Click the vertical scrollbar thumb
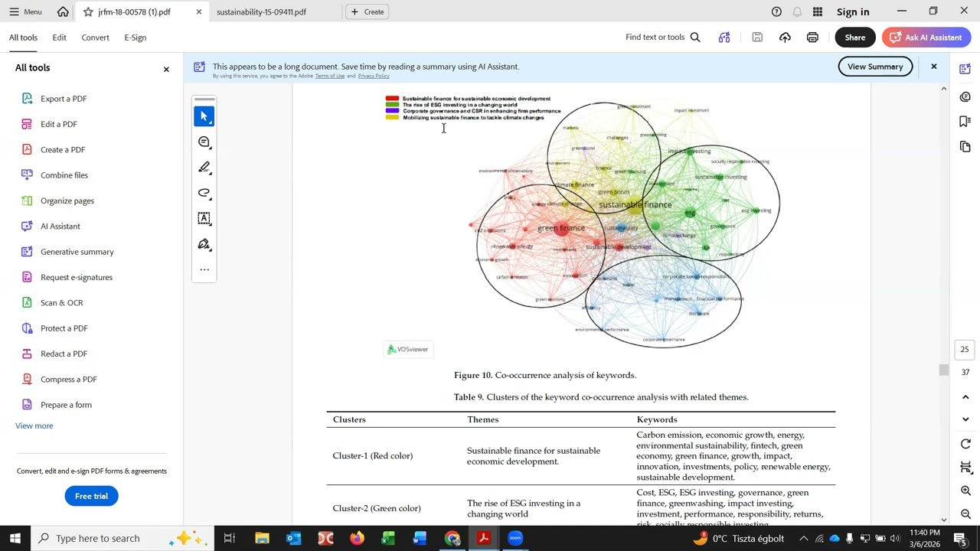The height and width of the screenshot is (551, 980). click(x=943, y=370)
